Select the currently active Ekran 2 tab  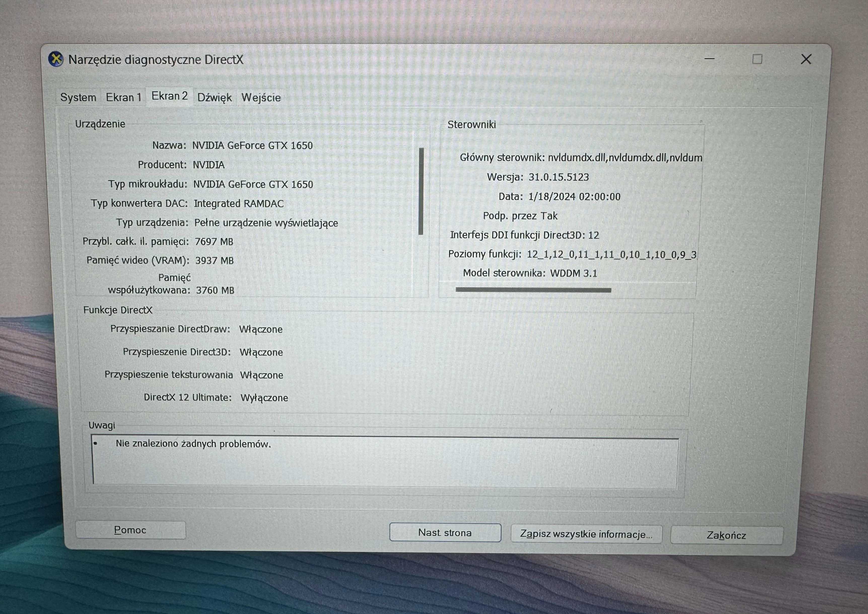point(170,96)
